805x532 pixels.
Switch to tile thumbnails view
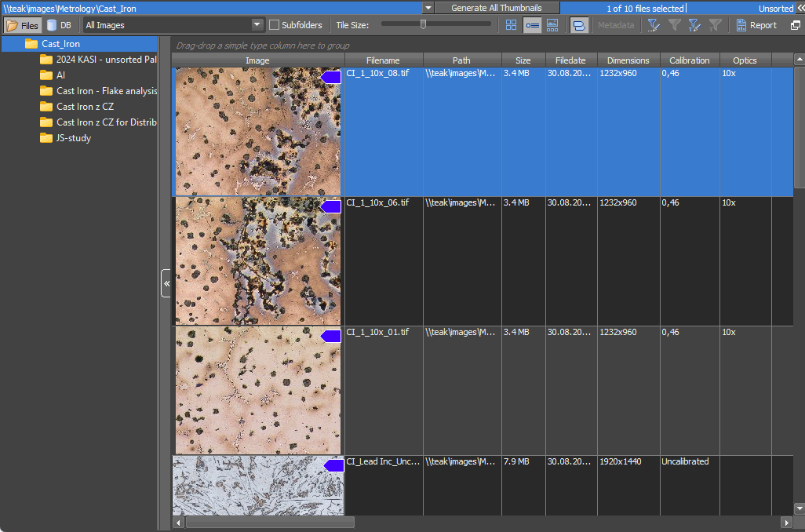point(511,24)
